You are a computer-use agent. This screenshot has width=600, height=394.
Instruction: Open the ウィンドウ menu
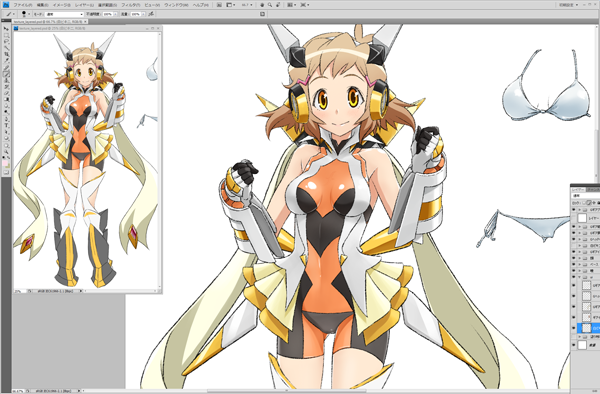(x=176, y=5)
